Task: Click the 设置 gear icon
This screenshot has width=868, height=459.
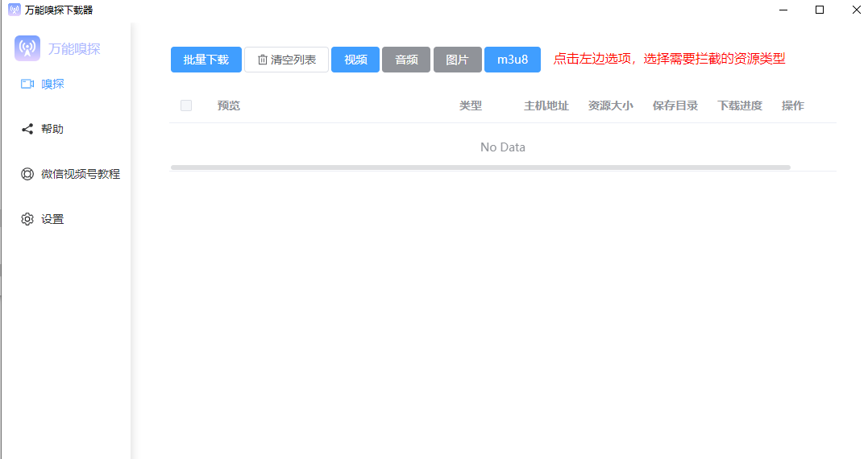Action: pos(27,219)
